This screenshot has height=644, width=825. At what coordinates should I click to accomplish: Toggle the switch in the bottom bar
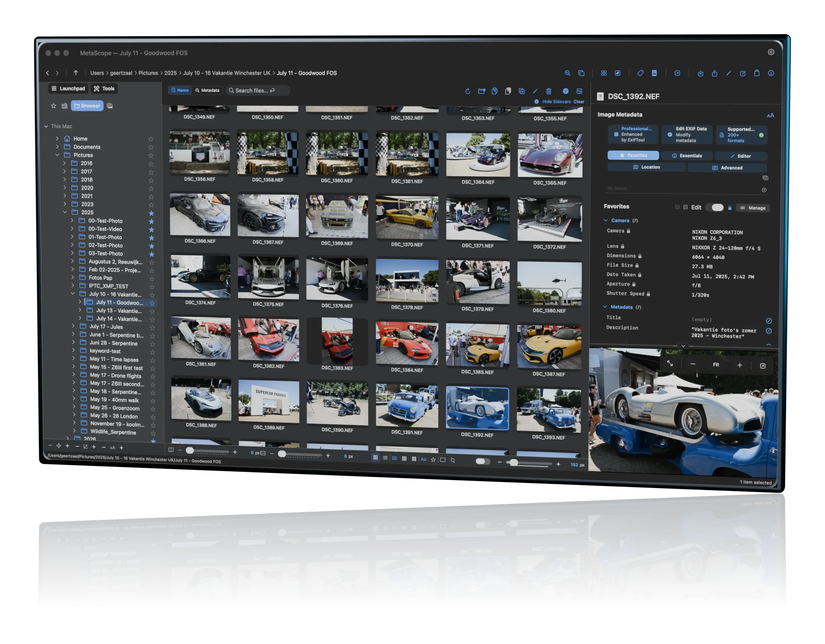pos(482,462)
